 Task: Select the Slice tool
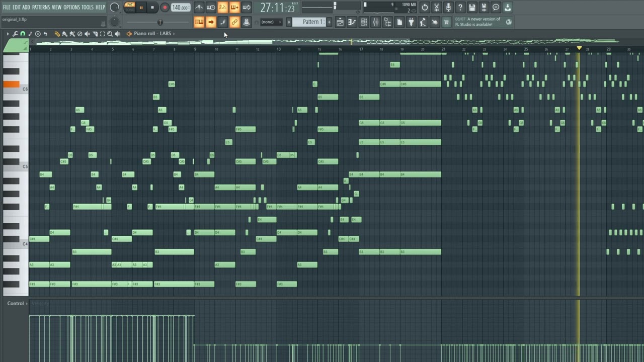point(95,34)
